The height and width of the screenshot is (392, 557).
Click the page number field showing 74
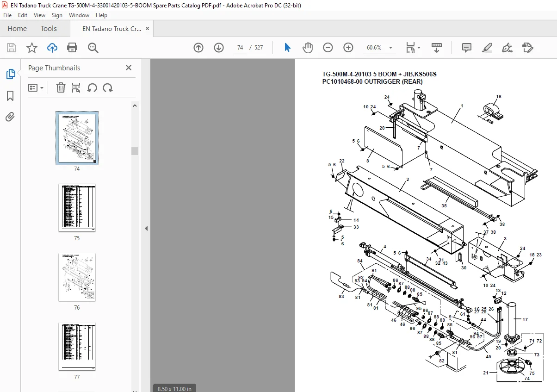click(x=240, y=48)
